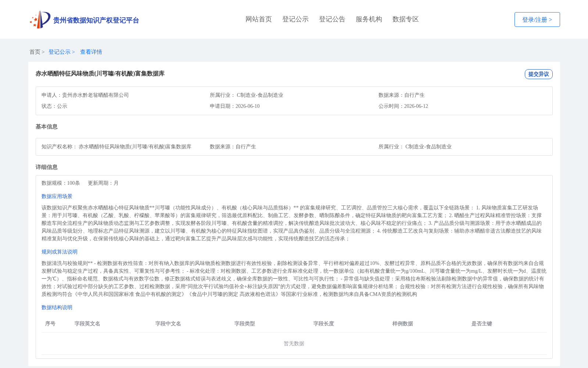This screenshot has width=588, height=368.
Task: Click the 查看详情 breadcrumb
Action: click(x=91, y=52)
